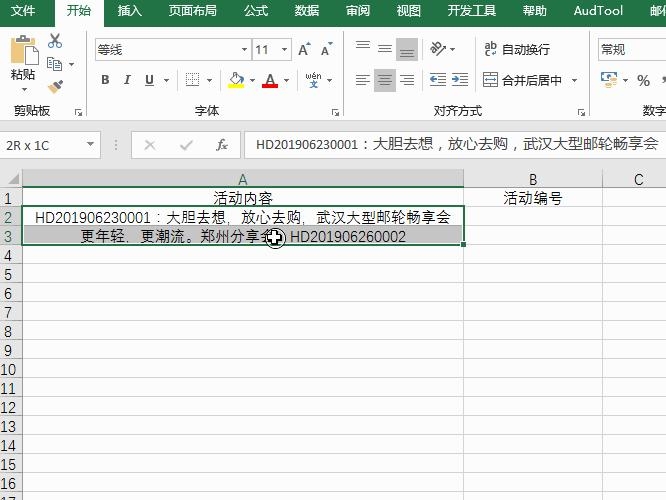Align text to vertical middle
The width and height of the screenshot is (666, 500).
(385, 49)
